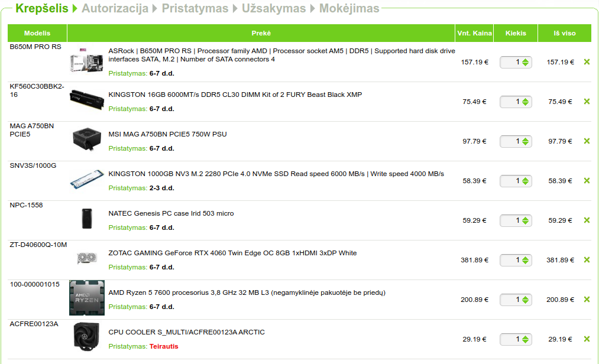Decrease quantity of MSI MAG A750BN PSU
599x364 pixels.
coord(526,144)
